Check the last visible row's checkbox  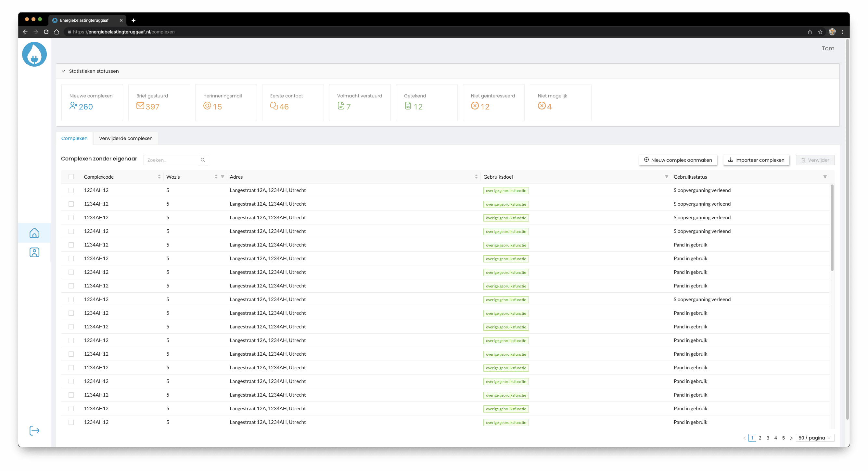pos(71,422)
